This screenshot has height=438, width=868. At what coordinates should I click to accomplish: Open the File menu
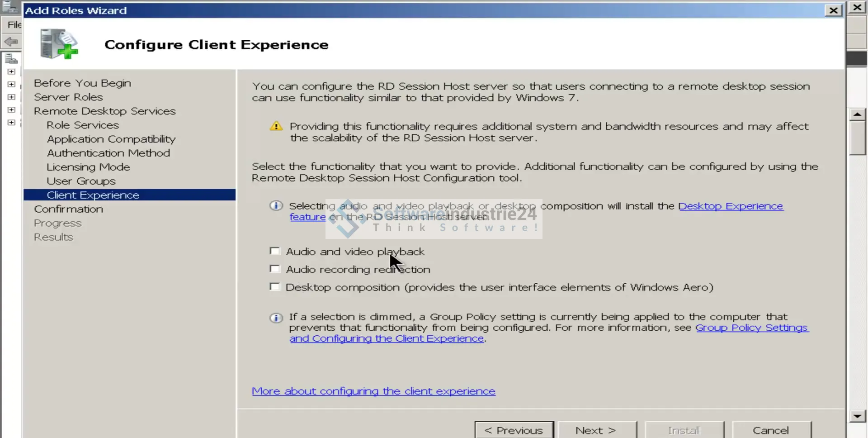(x=14, y=24)
